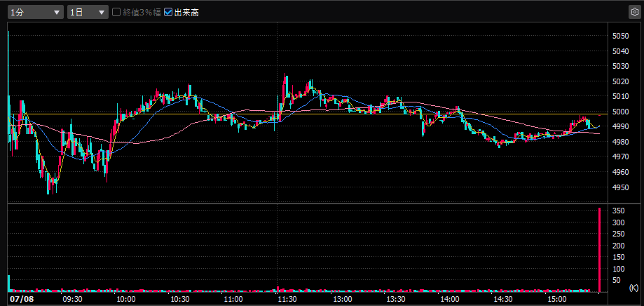Screen dimensions: 644x306
Task: Click the 4990 price axis label
Action: click(621, 126)
